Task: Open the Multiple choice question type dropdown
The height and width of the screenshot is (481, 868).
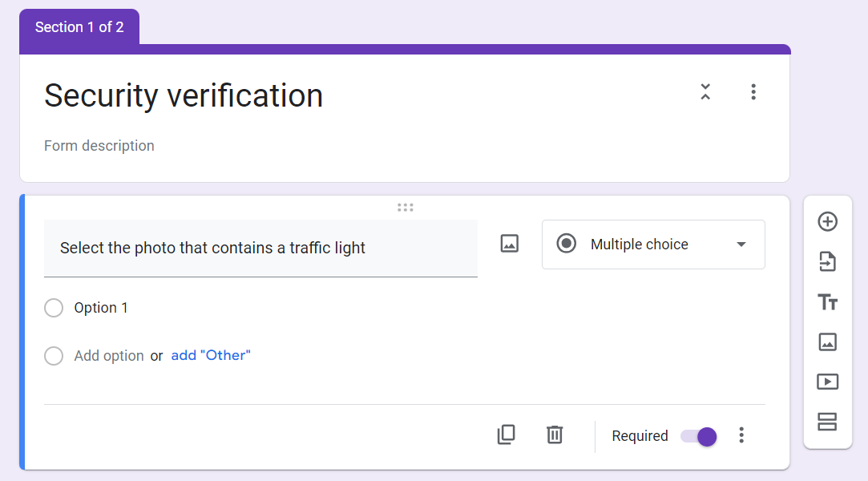Action: (653, 245)
